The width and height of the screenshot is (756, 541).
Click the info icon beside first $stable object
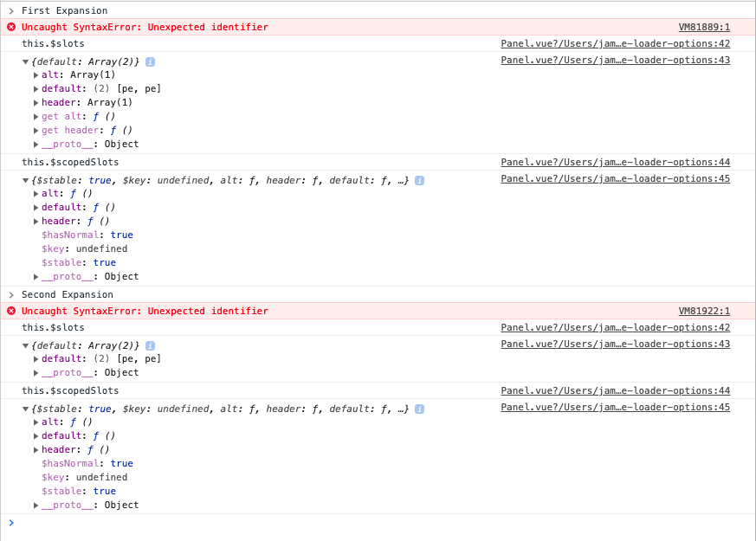click(x=419, y=180)
